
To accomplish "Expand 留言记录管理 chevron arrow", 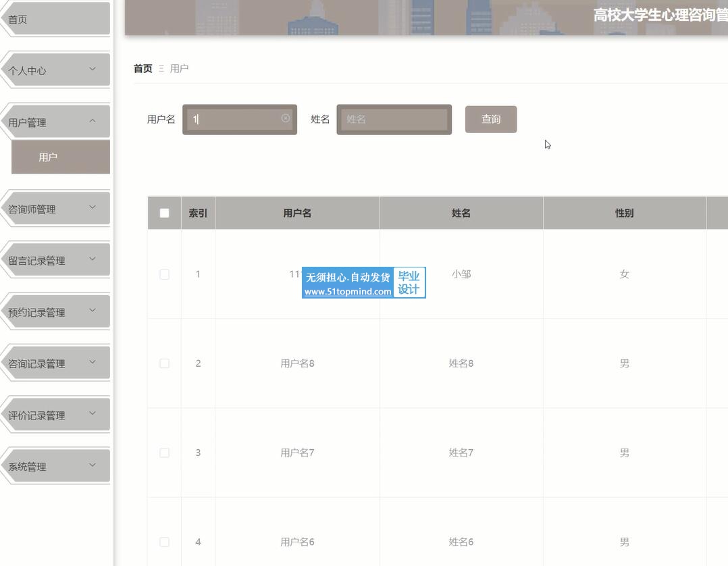I will coord(93,259).
